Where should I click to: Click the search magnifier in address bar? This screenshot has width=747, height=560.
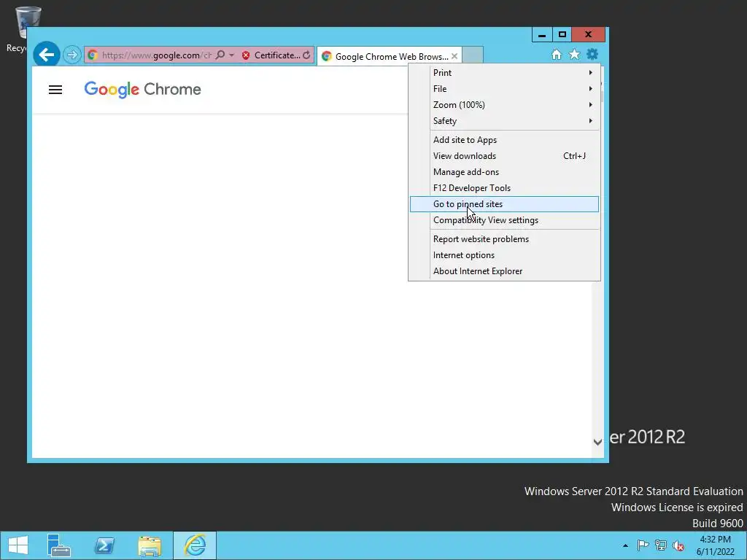pos(220,55)
